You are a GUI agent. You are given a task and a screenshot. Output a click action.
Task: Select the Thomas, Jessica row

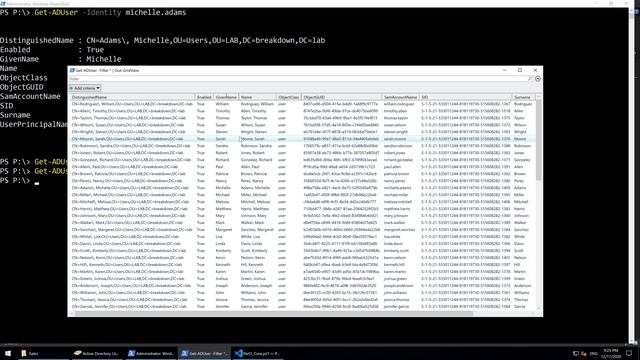tap(302, 299)
